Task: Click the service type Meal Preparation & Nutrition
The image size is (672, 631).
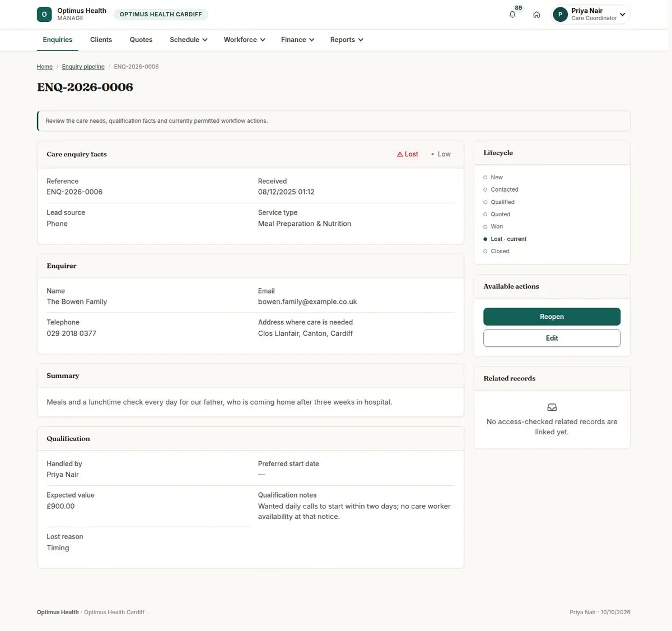Action: click(x=305, y=224)
